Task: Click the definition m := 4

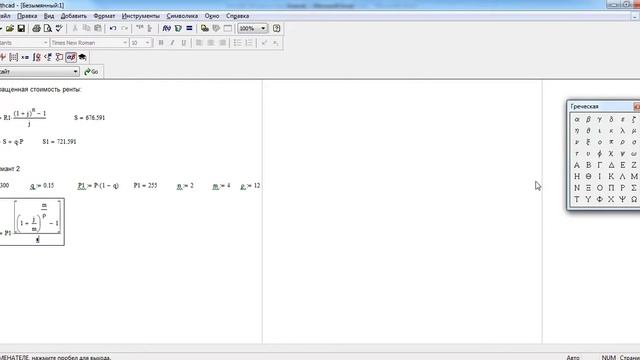Action: pos(221,186)
